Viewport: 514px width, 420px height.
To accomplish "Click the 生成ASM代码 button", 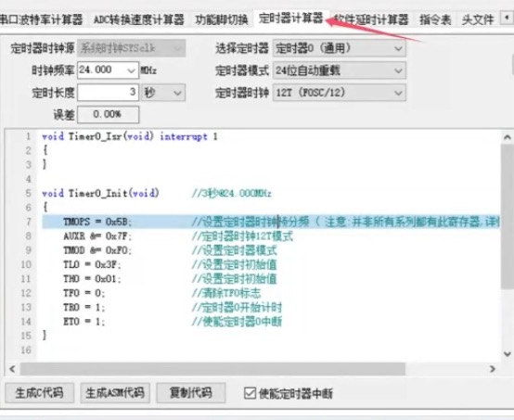I will point(115,393).
